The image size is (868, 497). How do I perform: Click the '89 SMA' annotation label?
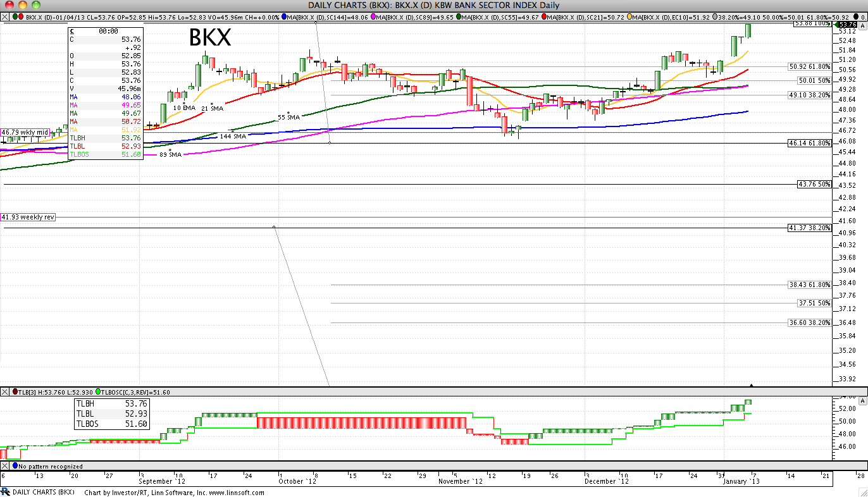[x=170, y=154]
